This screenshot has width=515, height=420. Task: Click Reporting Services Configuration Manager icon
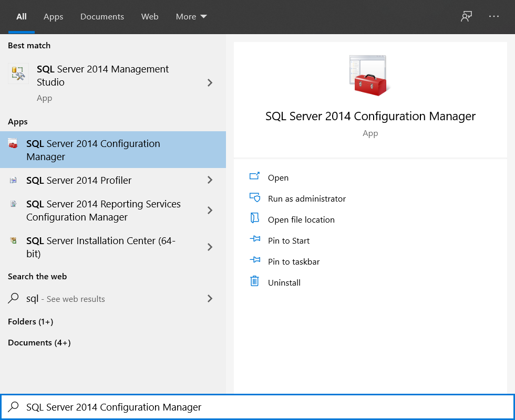(x=13, y=204)
